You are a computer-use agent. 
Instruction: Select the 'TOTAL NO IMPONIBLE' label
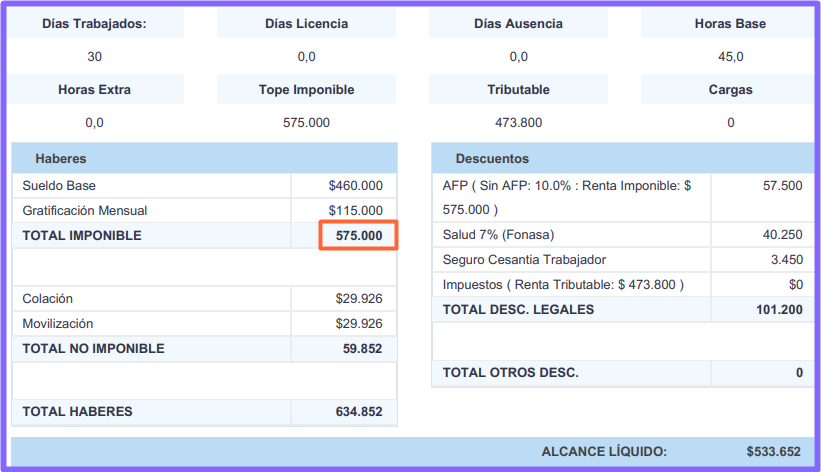point(93,349)
